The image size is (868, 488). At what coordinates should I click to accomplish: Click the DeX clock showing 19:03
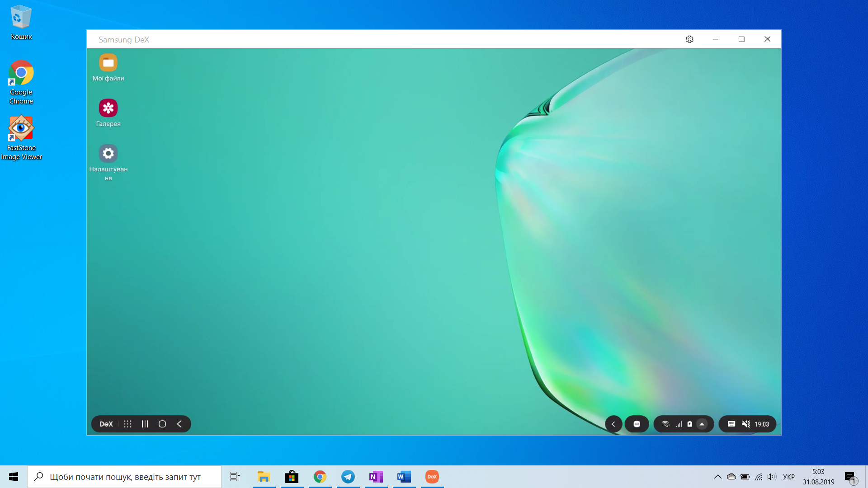762,424
